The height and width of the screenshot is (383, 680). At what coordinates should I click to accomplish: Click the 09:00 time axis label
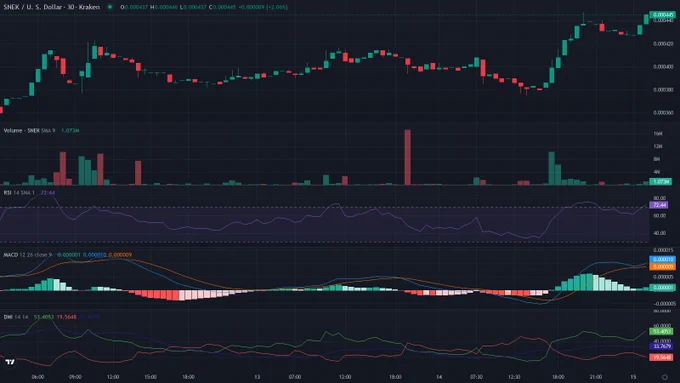pos(75,377)
